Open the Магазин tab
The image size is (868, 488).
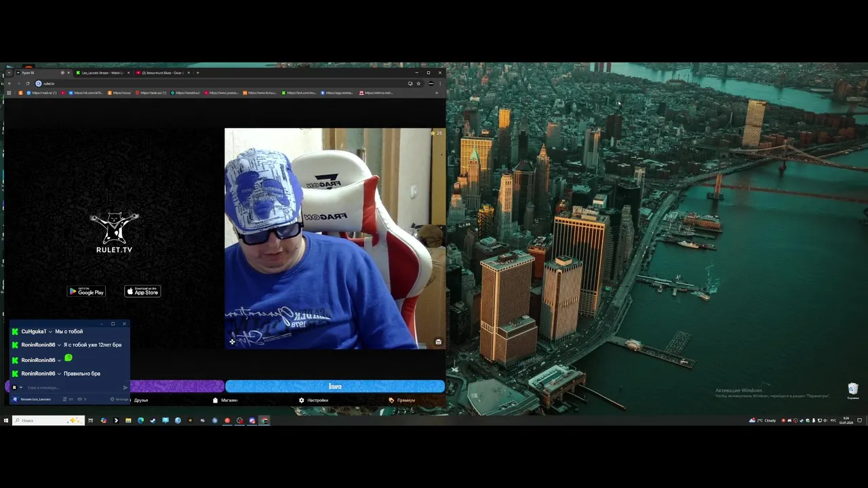(225, 400)
